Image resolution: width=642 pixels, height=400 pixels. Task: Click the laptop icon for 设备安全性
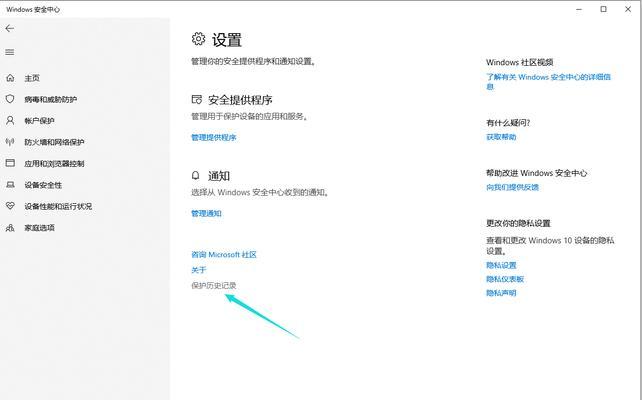[10, 185]
